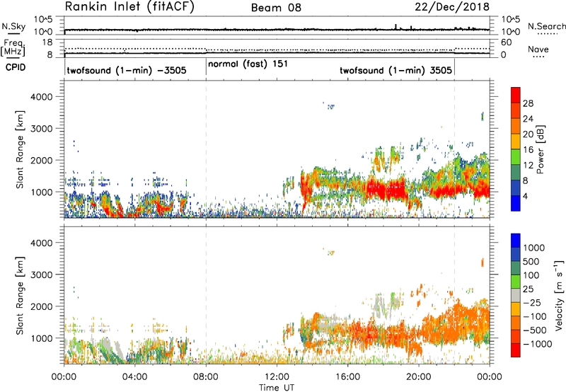
Task: Click the '60' Nave axis tick label
Action: point(506,42)
